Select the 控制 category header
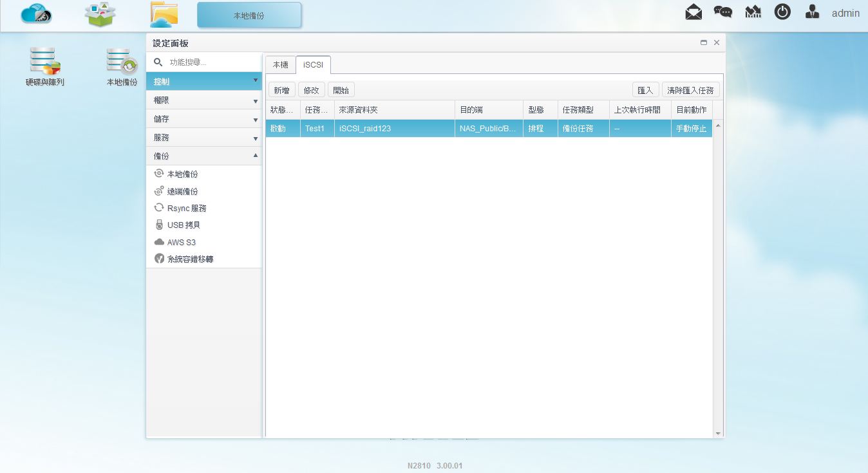This screenshot has width=868, height=473. 203,82
